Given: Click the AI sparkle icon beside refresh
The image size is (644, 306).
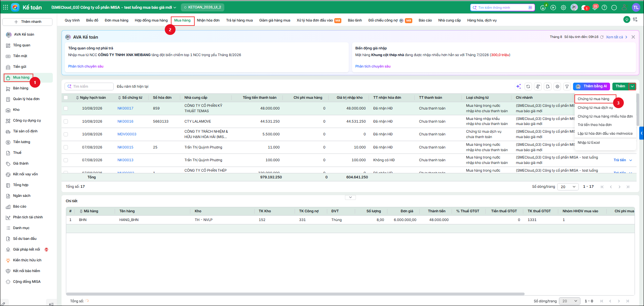Looking at the screenshot, I should tap(519, 87).
